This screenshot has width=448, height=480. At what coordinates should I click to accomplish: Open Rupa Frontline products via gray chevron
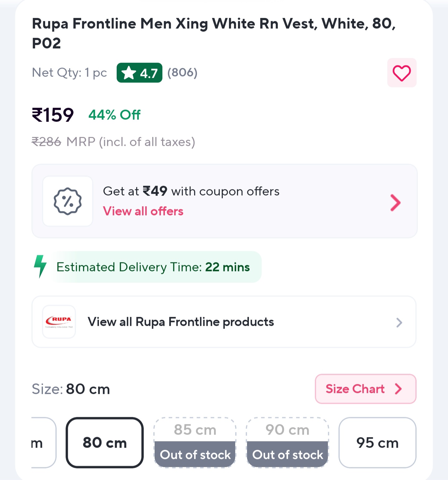click(x=399, y=322)
